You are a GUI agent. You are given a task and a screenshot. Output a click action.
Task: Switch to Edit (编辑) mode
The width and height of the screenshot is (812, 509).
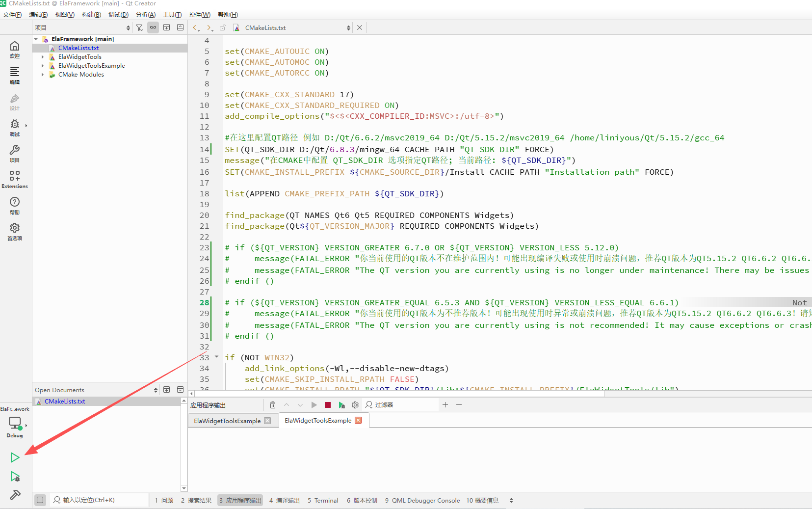click(x=15, y=76)
